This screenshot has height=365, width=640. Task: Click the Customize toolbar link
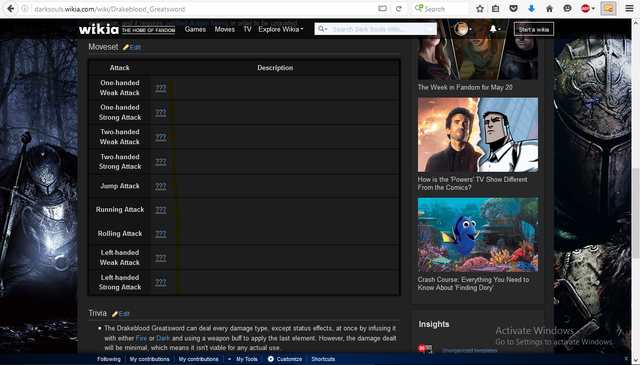(x=289, y=359)
